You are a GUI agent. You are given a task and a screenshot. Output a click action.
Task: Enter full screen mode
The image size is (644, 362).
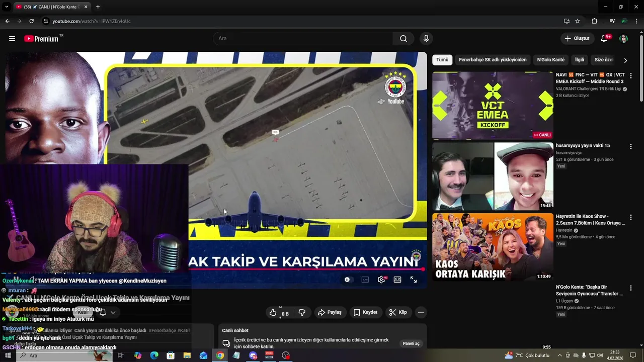point(414,280)
